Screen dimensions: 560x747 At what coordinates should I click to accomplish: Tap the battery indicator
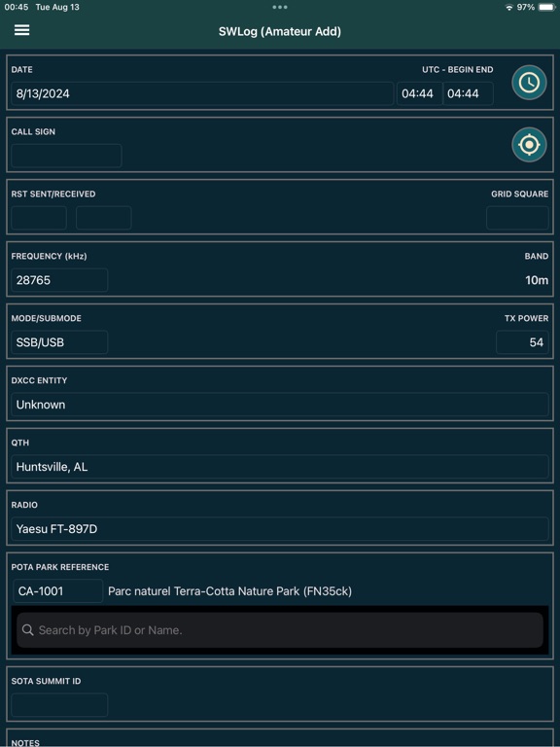[547, 7]
